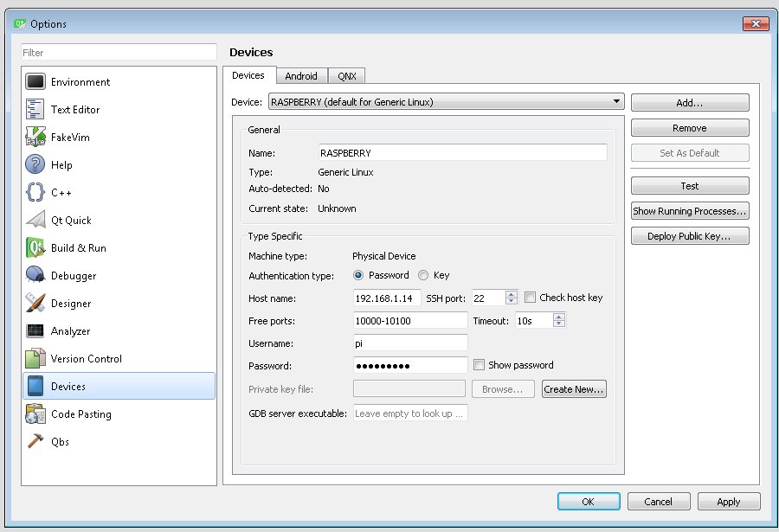
Task: Switch to the QNX tab
Action: pyautogui.click(x=347, y=76)
